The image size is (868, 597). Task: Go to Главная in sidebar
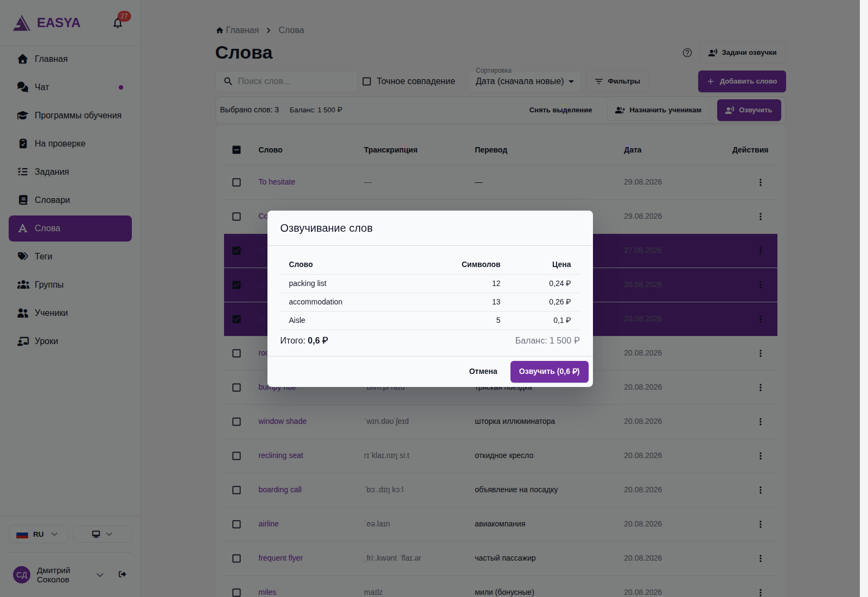(70, 59)
